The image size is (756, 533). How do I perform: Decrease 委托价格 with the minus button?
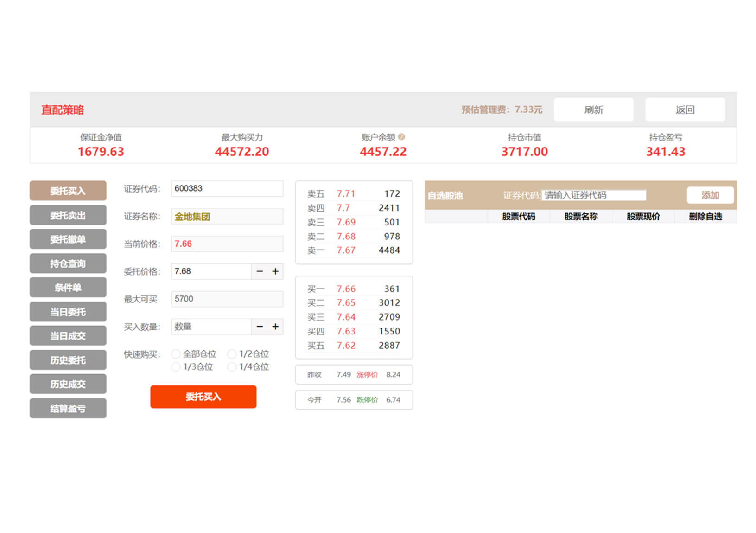pyautogui.click(x=260, y=271)
